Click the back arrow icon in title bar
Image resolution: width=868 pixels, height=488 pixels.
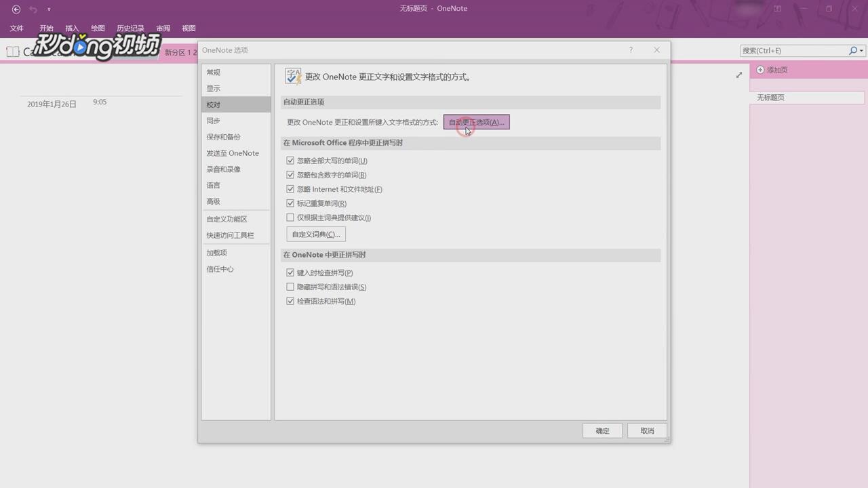pos(16,9)
